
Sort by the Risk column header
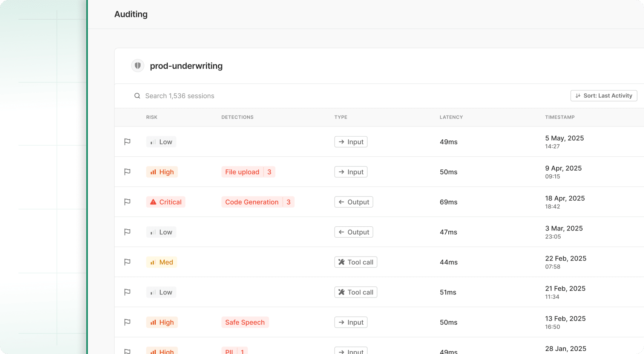coord(152,117)
